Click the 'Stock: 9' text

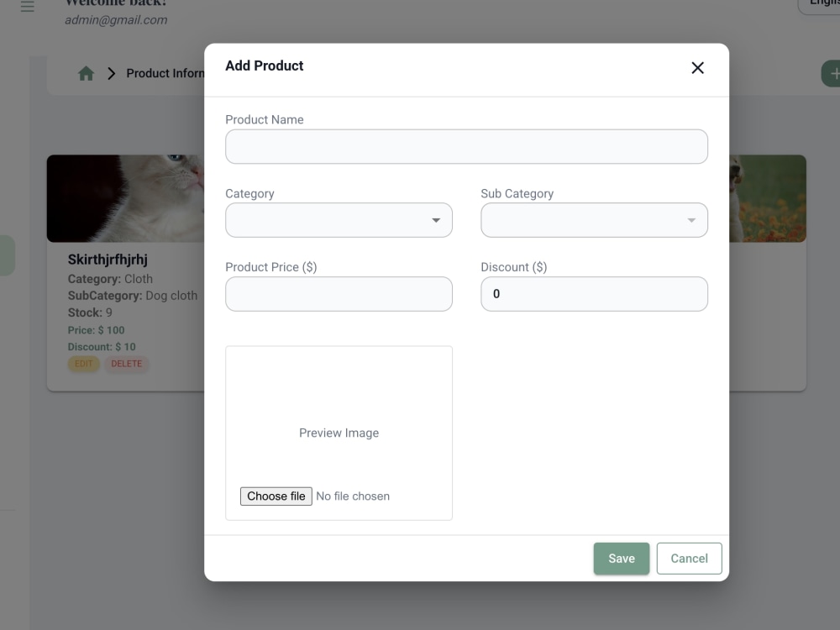click(x=90, y=312)
